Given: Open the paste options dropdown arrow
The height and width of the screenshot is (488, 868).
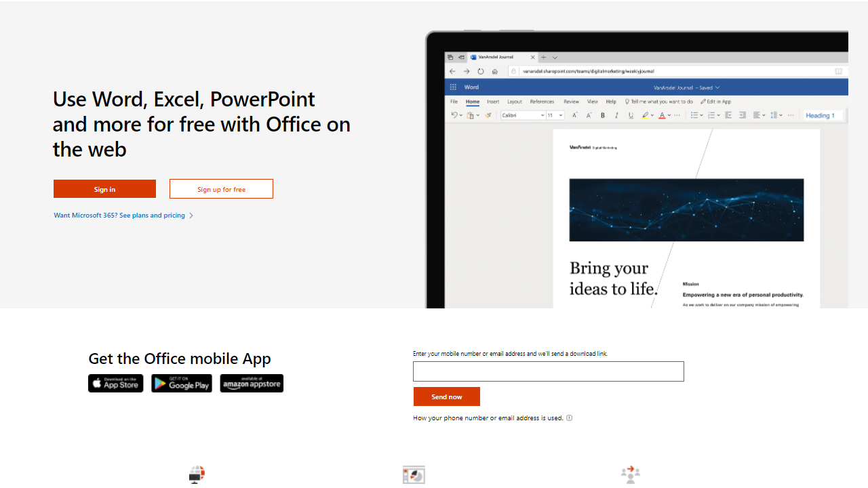Looking at the screenshot, I should 477,115.
